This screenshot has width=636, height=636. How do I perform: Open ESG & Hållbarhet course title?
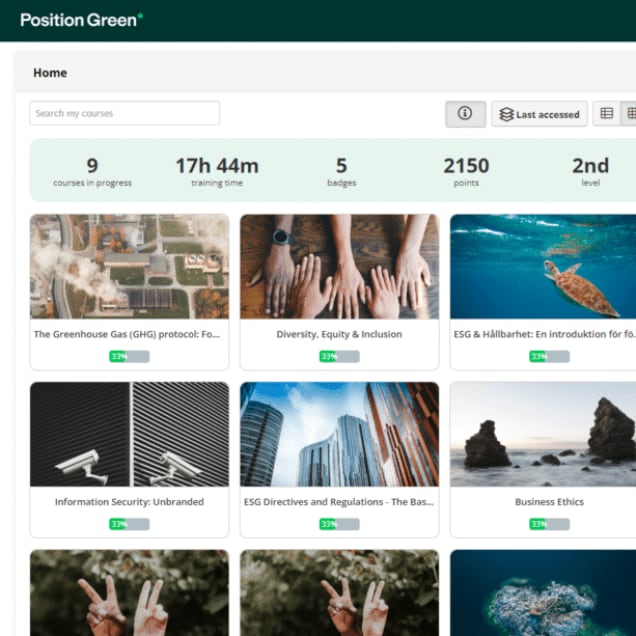point(540,334)
